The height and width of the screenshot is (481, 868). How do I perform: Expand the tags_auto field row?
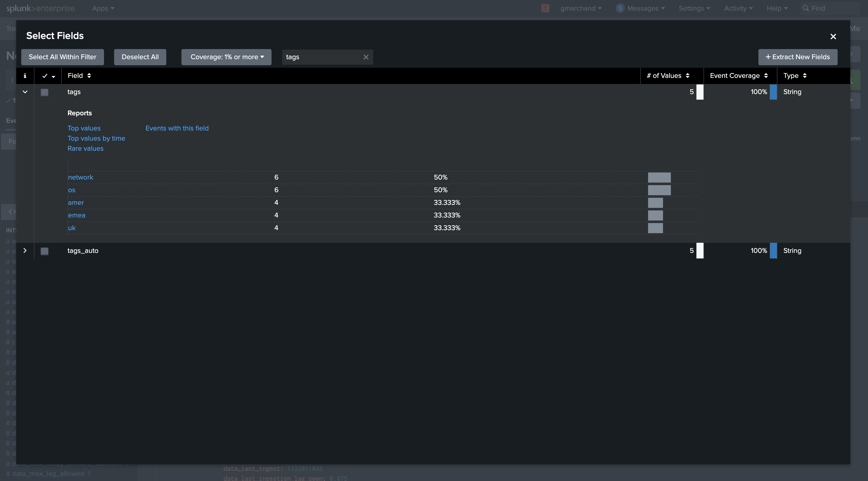[25, 251]
